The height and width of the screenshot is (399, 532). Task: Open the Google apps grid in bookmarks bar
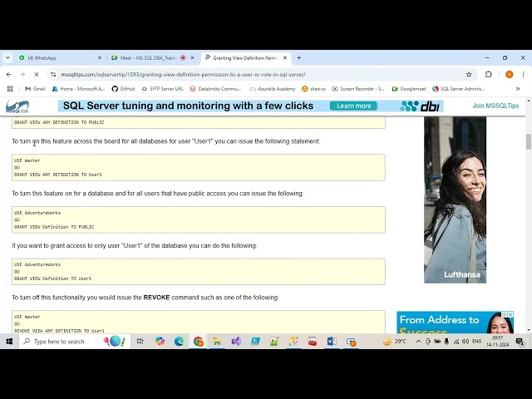(x=10, y=88)
